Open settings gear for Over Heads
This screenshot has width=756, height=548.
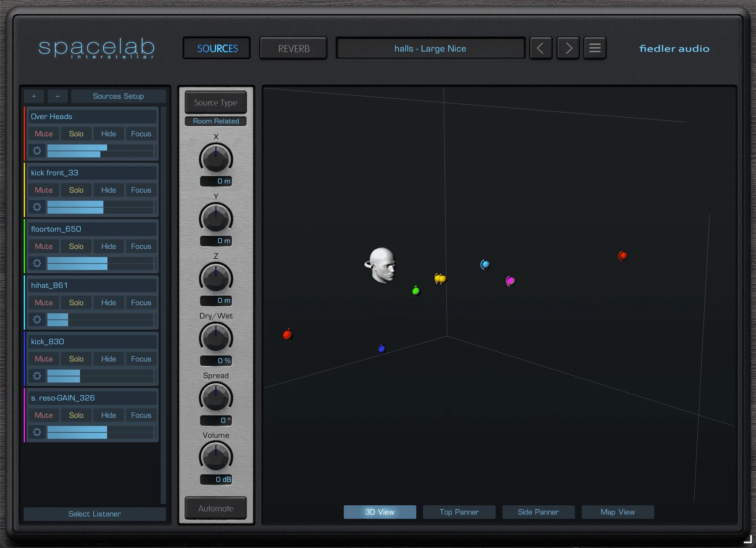click(x=37, y=151)
